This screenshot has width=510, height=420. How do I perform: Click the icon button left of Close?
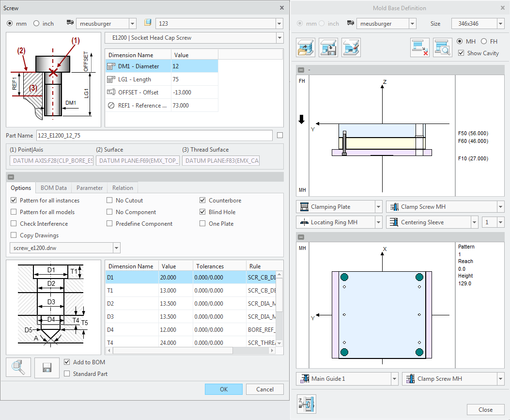click(306, 404)
